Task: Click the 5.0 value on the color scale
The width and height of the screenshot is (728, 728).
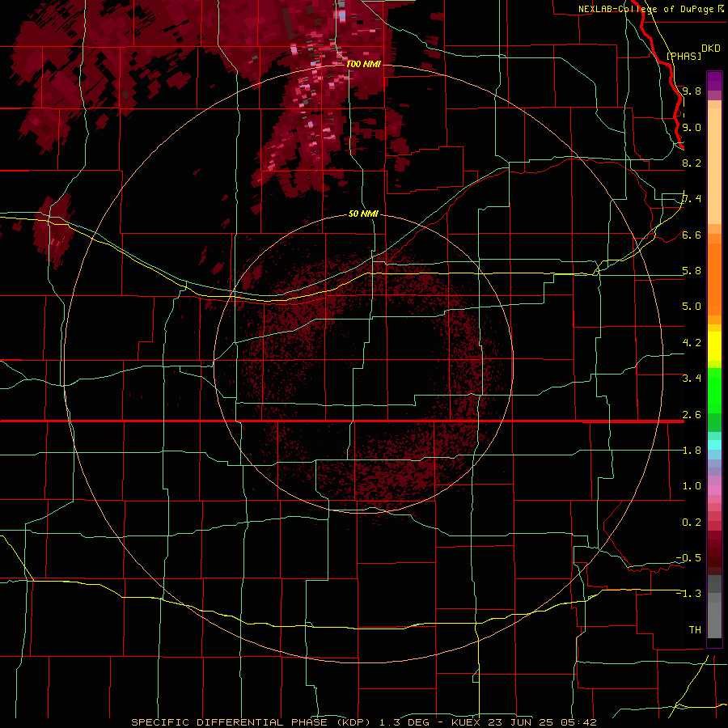Action: coord(692,307)
